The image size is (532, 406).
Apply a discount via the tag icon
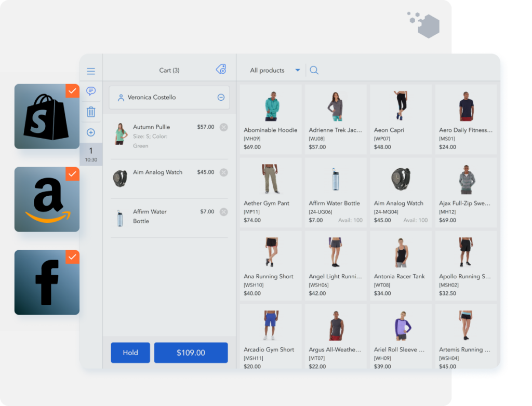point(221,69)
